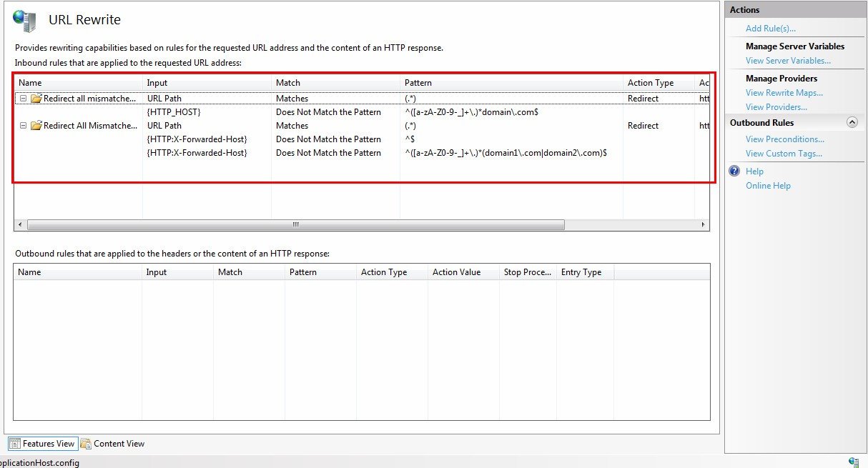Click the folder icon of second Redirect All rule
The image size is (868, 468).
[x=36, y=126]
